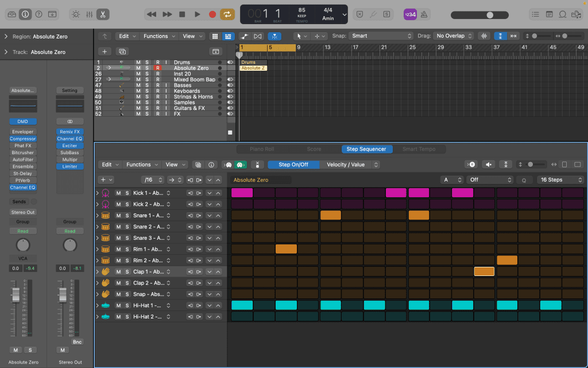Open the Snap dropdown set to Smart

click(x=381, y=36)
